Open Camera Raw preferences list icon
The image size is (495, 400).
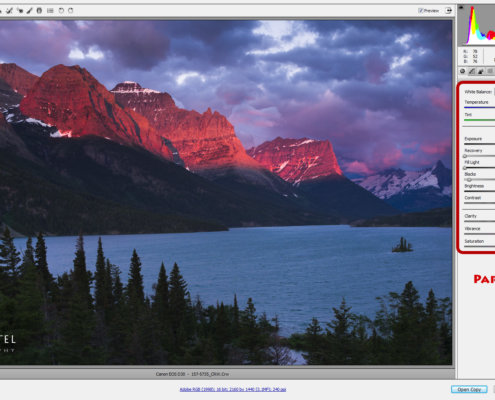coord(50,11)
